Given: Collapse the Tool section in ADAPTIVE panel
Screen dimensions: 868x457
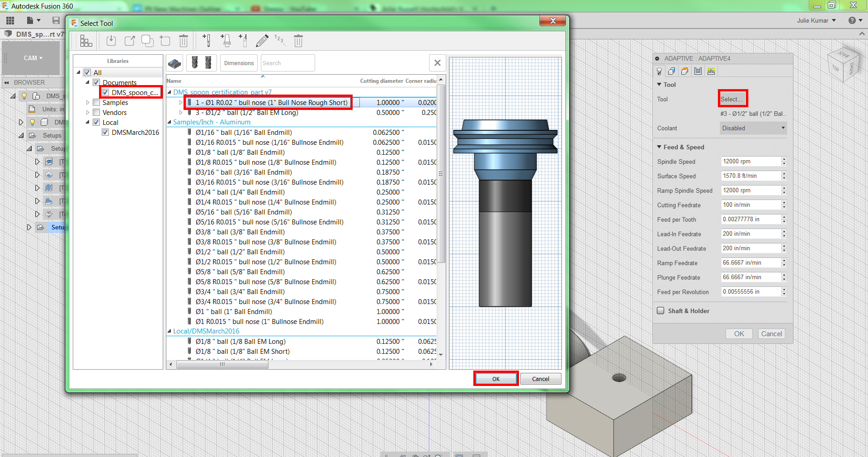Looking at the screenshot, I should tap(659, 85).
